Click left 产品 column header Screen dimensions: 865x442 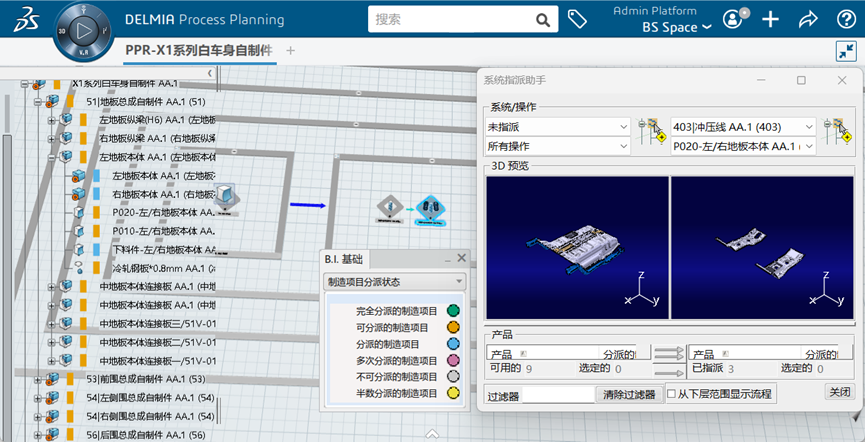542,353
